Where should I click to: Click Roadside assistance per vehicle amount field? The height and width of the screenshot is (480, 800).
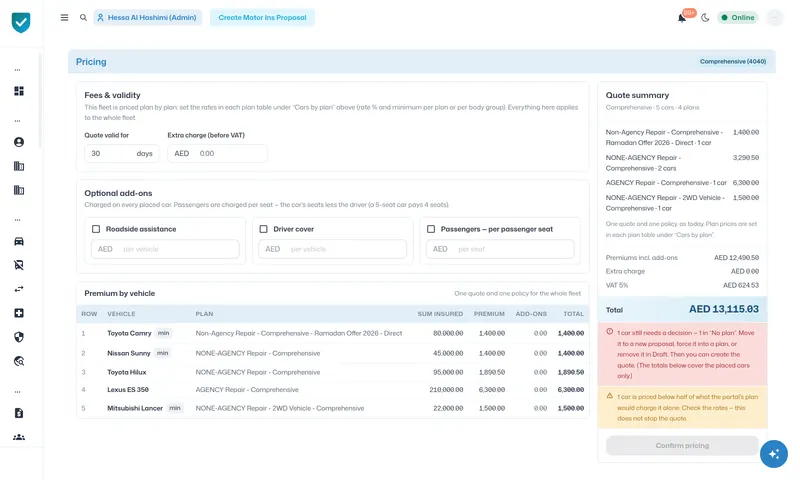click(165, 249)
